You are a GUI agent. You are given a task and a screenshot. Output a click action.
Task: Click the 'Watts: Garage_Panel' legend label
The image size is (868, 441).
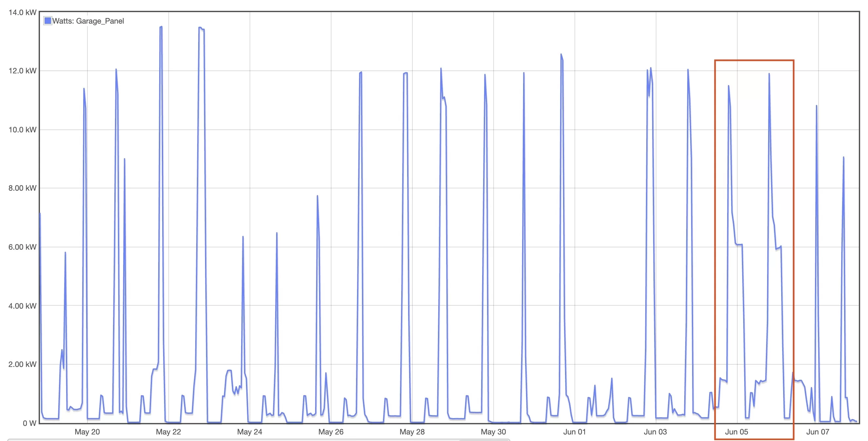88,21
